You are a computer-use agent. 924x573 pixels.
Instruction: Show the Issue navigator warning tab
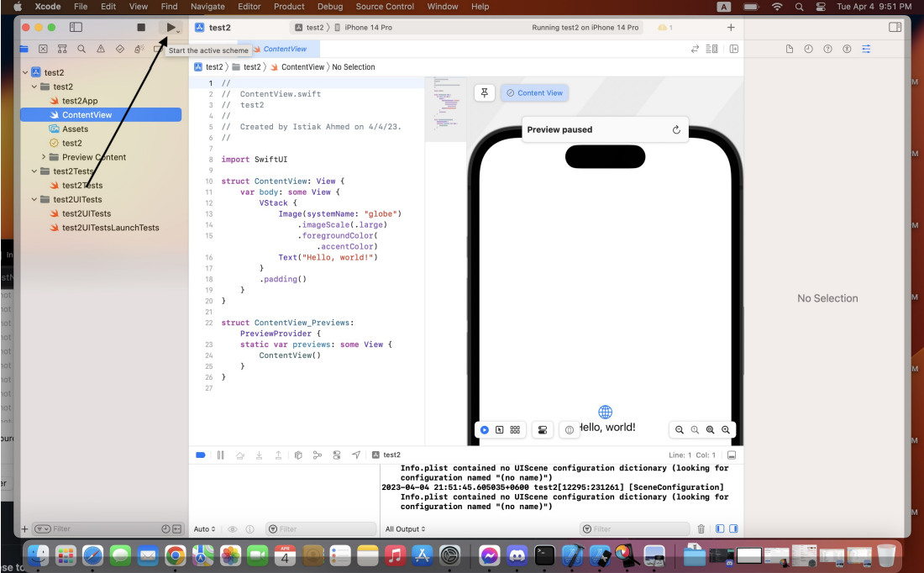[x=101, y=49]
